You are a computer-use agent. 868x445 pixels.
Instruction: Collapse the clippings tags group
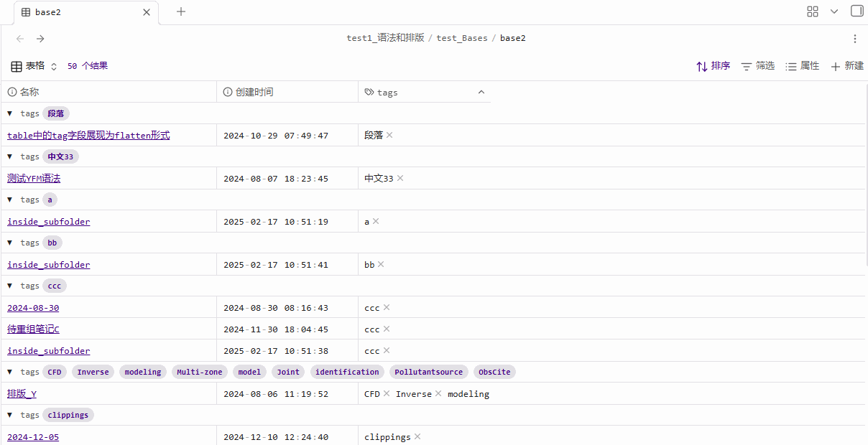pyautogui.click(x=10, y=415)
